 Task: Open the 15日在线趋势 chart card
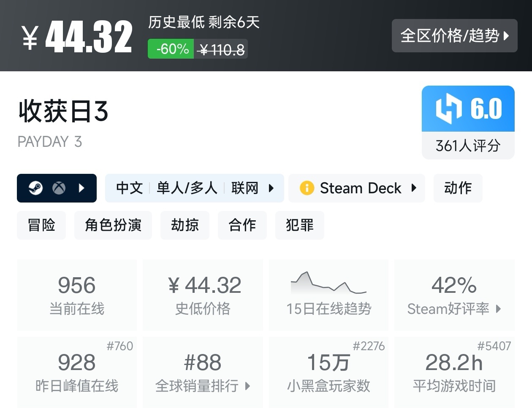click(x=328, y=295)
